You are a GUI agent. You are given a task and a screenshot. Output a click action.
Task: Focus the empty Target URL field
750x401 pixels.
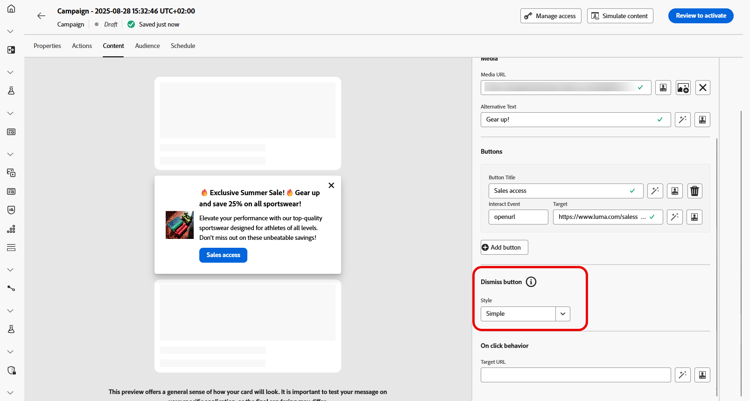point(575,375)
